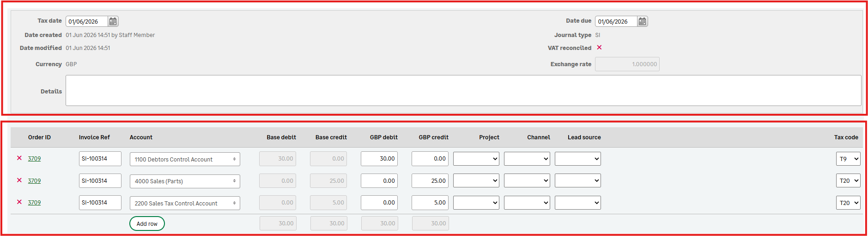Expand Project dropdown in Sales (Parts) row
Screen dimensions: 868x236
pyautogui.click(x=476, y=181)
